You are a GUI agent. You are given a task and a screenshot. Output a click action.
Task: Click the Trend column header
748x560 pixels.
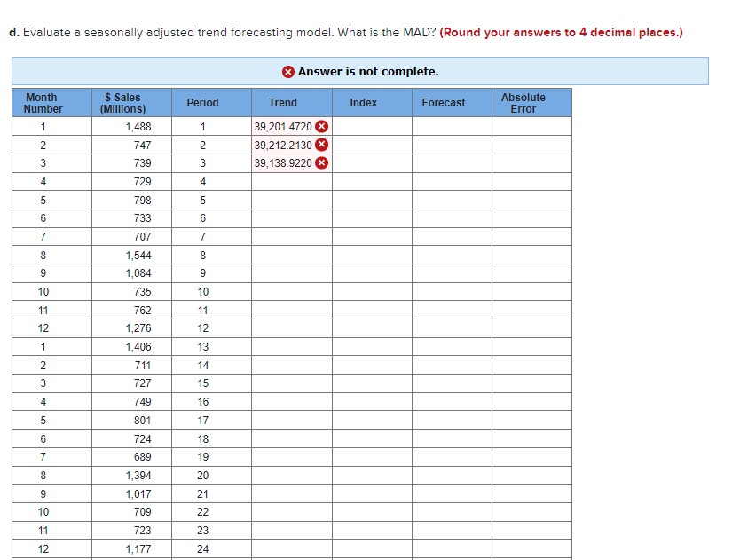click(x=292, y=103)
